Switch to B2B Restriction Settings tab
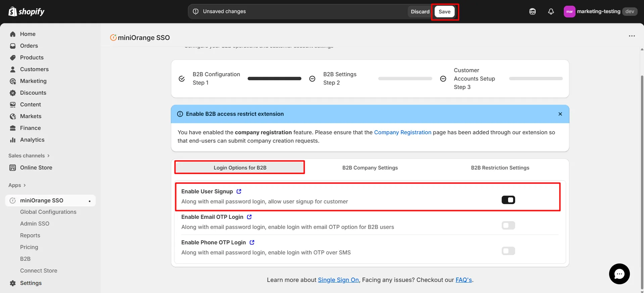The height and width of the screenshot is (293, 644). point(500,167)
